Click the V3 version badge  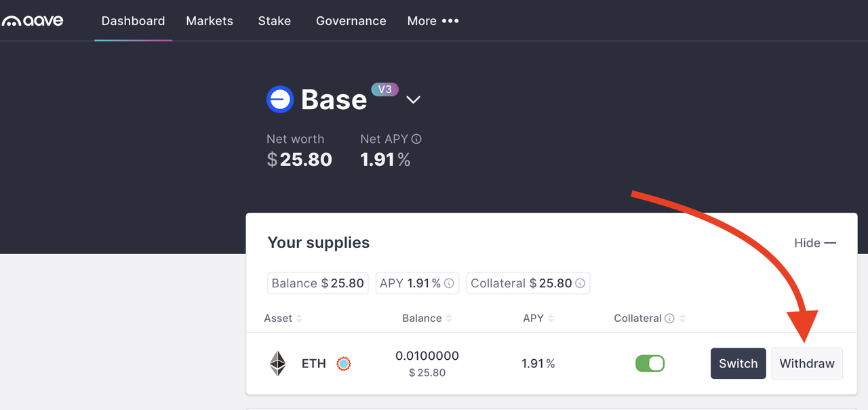pyautogui.click(x=384, y=89)
